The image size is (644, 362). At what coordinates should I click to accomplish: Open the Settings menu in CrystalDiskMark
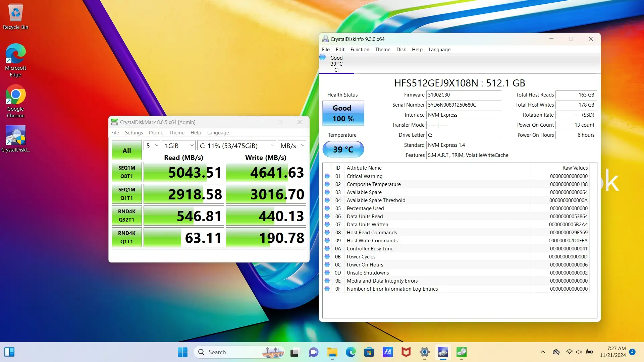(134, 132)
